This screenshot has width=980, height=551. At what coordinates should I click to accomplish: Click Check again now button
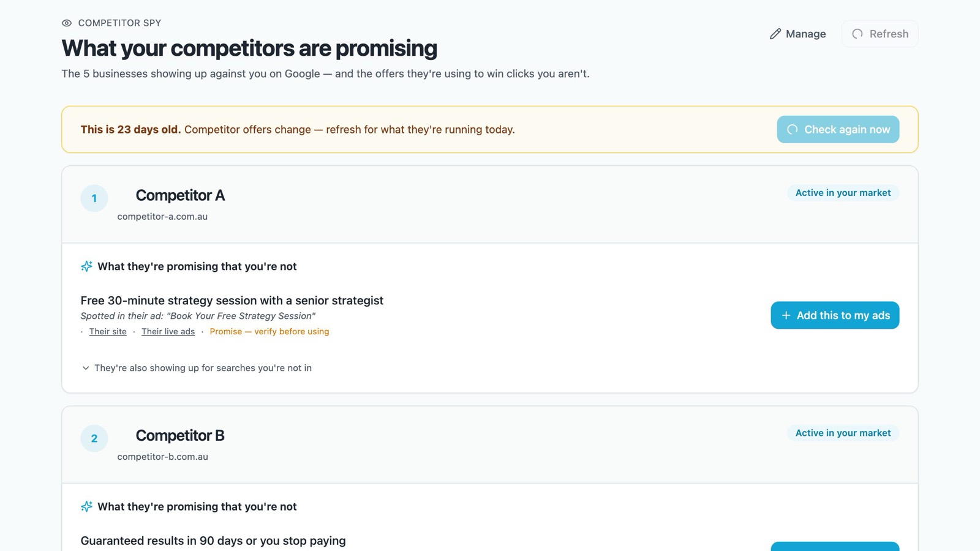[838, 129]
